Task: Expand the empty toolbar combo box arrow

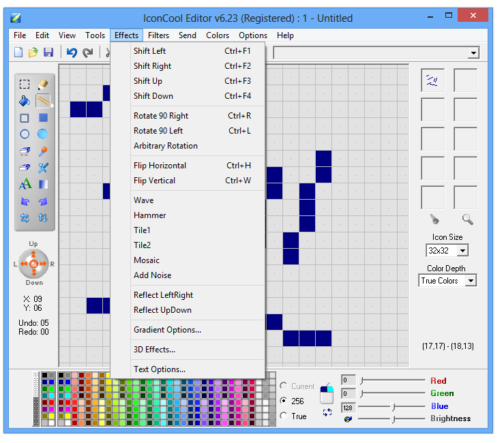Action: pyautogui.click(x=473, y=53)
